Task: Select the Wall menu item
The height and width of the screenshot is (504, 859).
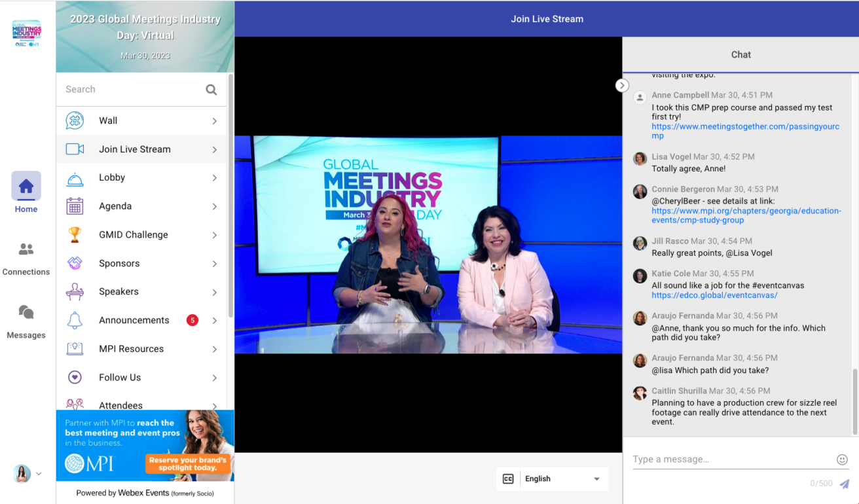Action: point(141,120)
